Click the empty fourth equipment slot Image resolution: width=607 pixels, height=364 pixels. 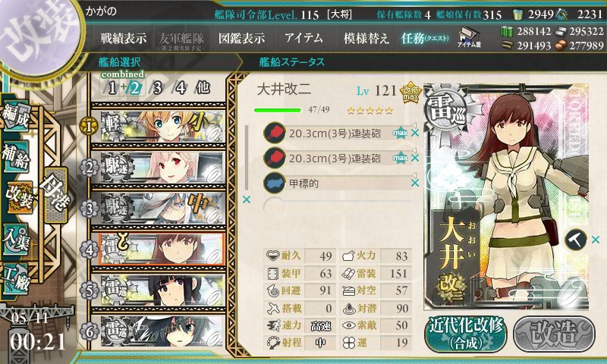(x=337, y=208)
